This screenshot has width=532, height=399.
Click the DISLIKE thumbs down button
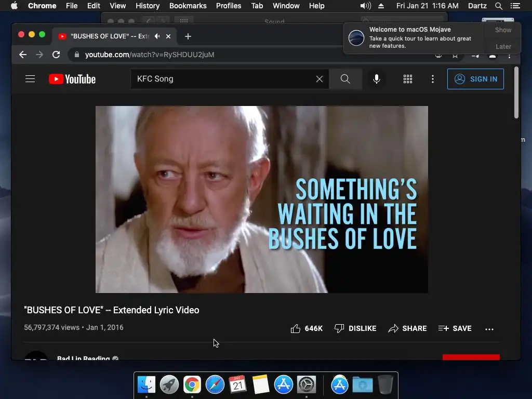point(355,328)
